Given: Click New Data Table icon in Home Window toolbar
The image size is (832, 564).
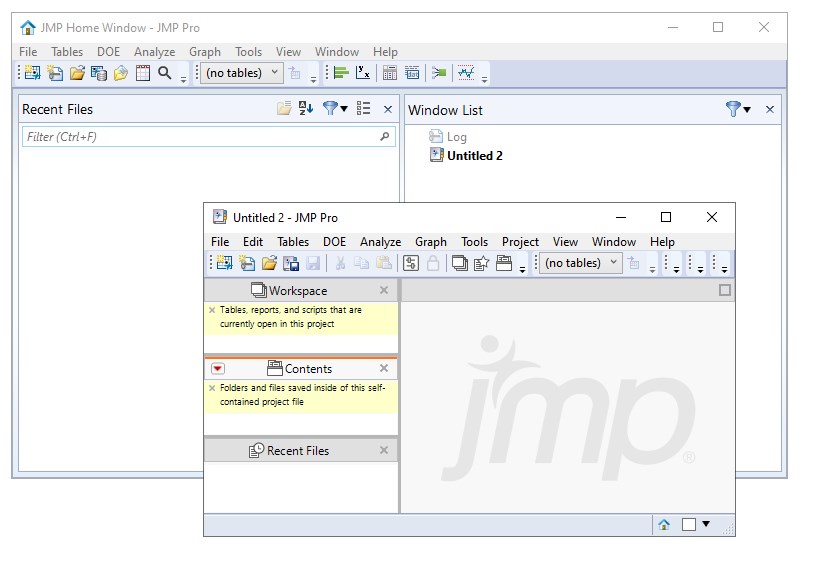Looking at the screenshot, I should tap(32, 73).
